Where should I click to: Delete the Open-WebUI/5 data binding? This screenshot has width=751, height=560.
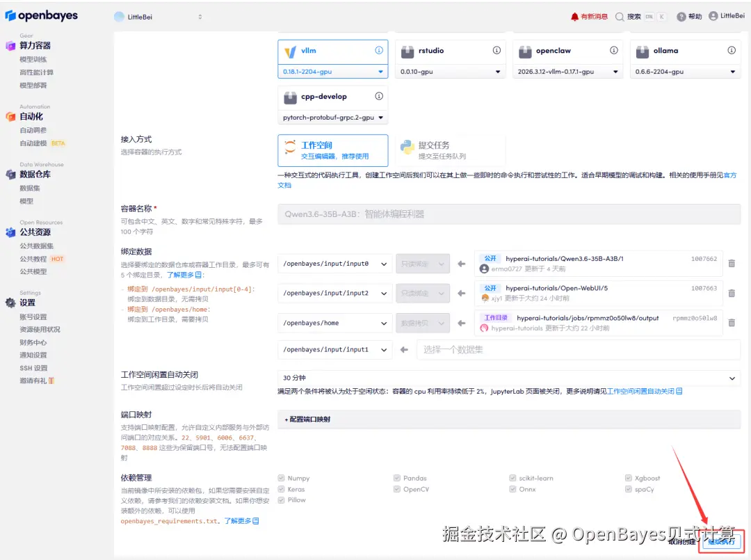pyautogui.click(x=732, y=293)
